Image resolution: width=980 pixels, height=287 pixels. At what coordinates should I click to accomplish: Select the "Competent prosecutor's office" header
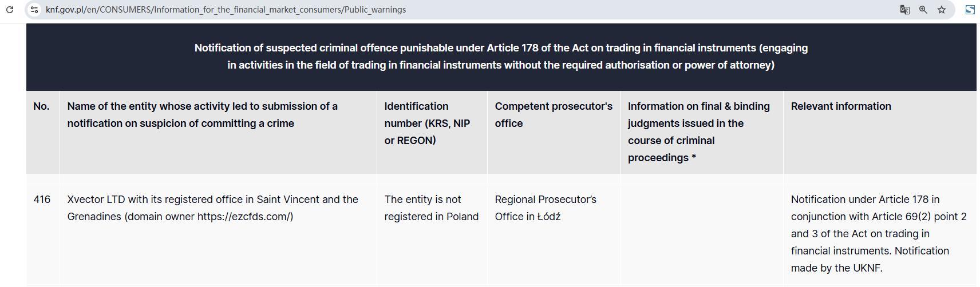pos(553,115)
